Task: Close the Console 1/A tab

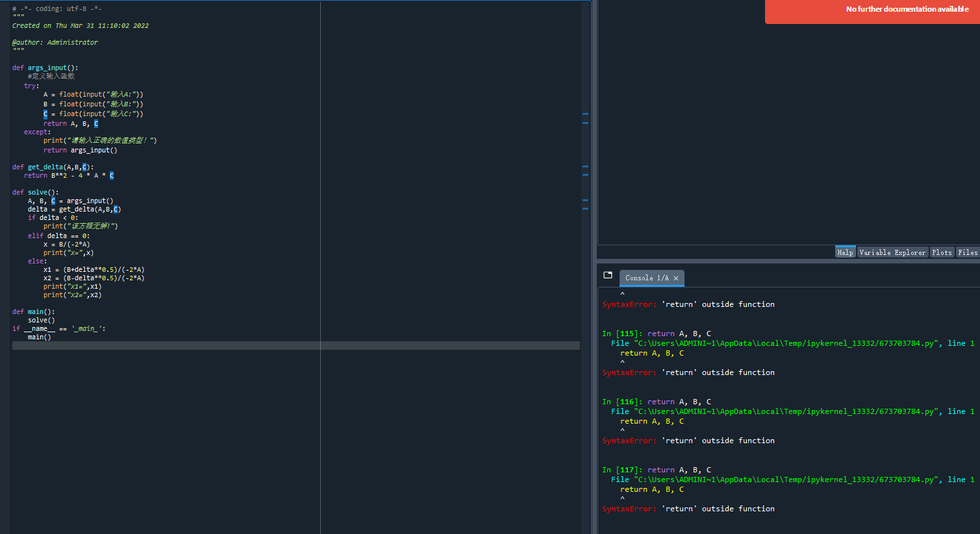Action: click(676, 278)
